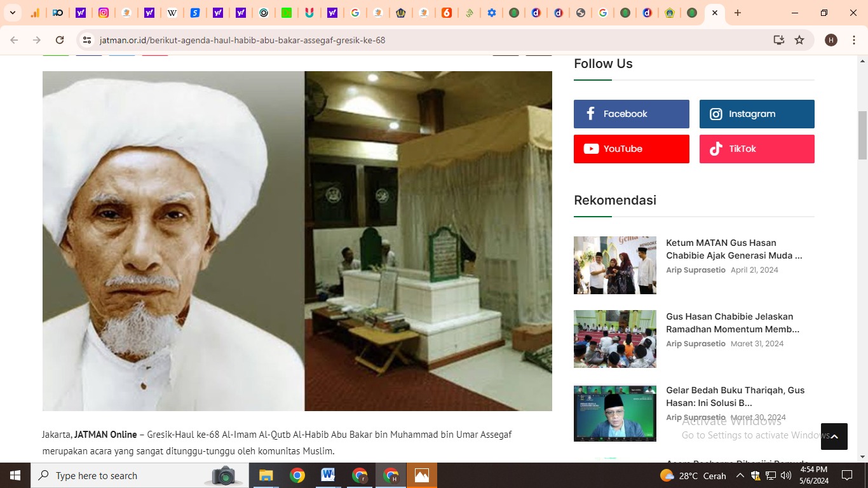Follow on Facebook button
This screenshot has height=488, width=868.
point(631,114)
